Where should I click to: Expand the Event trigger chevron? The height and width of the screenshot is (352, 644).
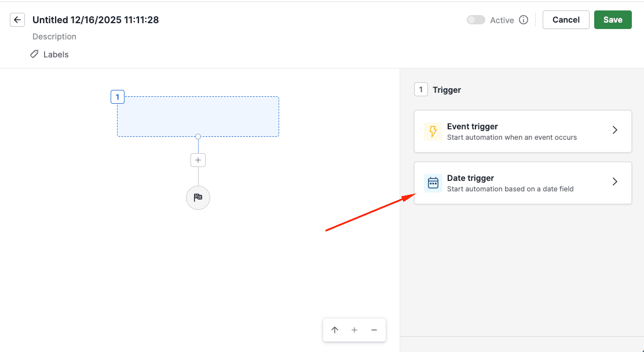615,130
